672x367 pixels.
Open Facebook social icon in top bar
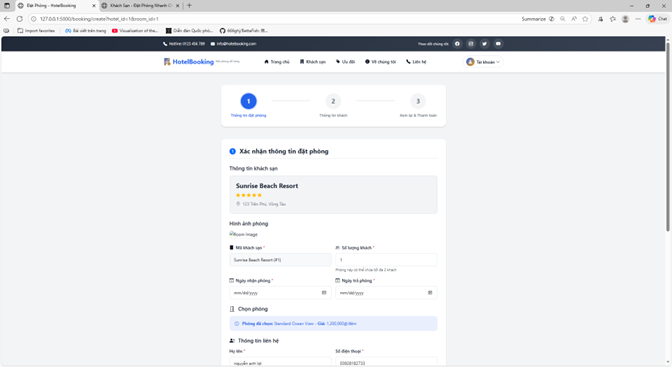[457, 44]
